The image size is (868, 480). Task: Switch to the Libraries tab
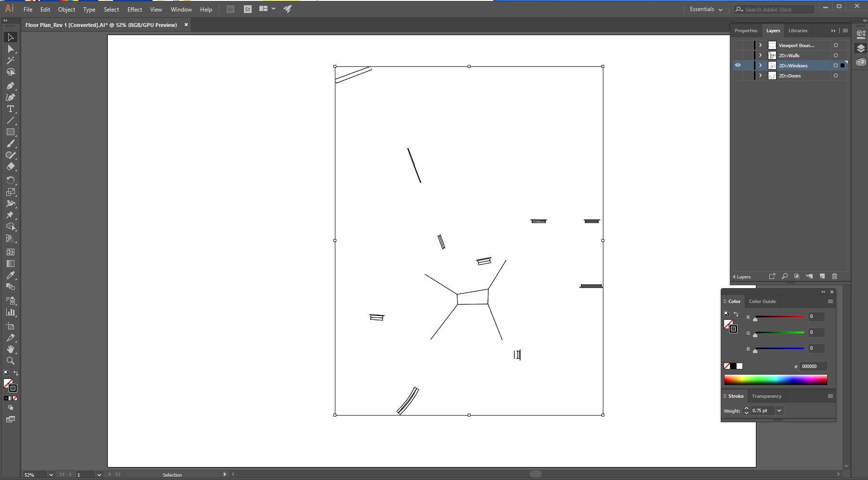[x=798, y=30]
